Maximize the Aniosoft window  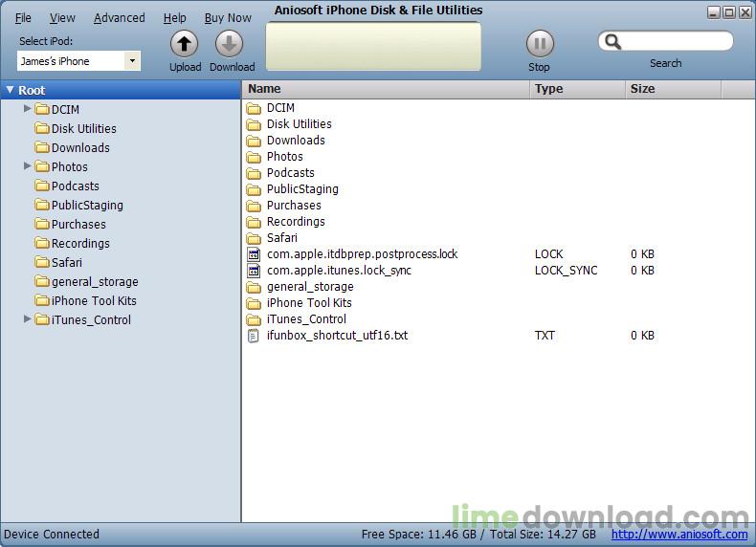(729, 13)
